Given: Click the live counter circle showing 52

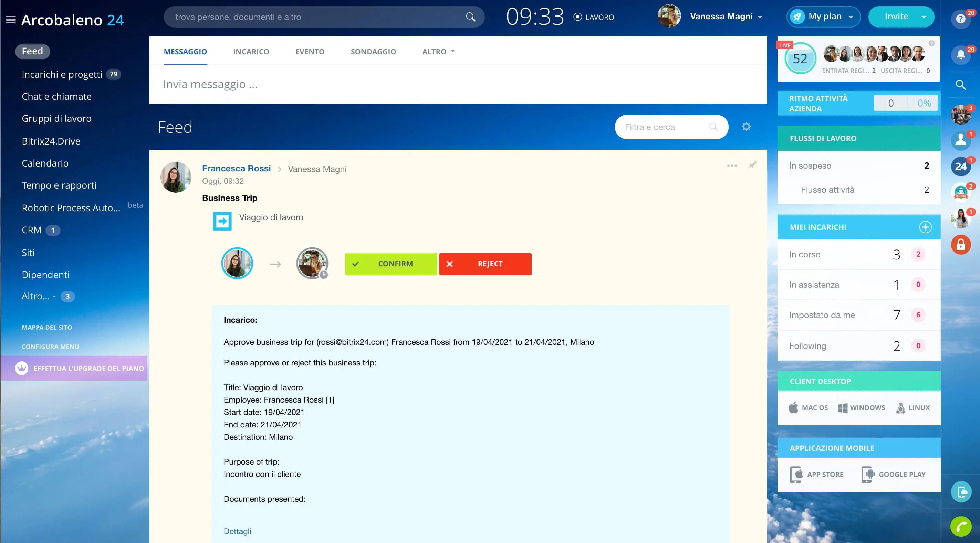Looking at the screenshot, I should (800, 58).
